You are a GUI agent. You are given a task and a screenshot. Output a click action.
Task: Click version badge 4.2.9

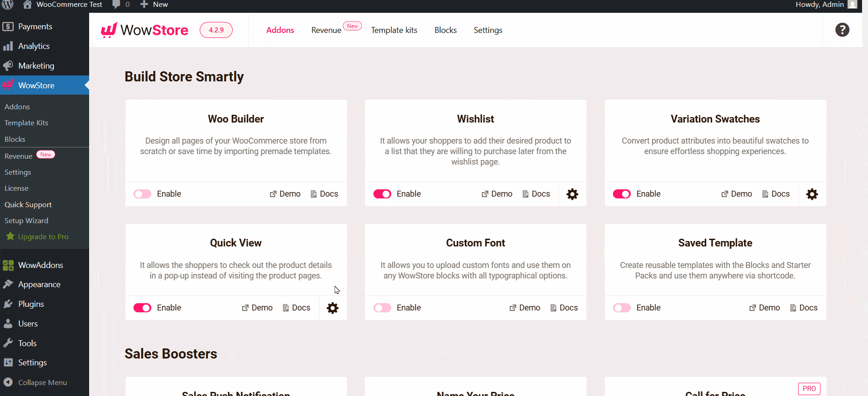click(x=216, y=30)
